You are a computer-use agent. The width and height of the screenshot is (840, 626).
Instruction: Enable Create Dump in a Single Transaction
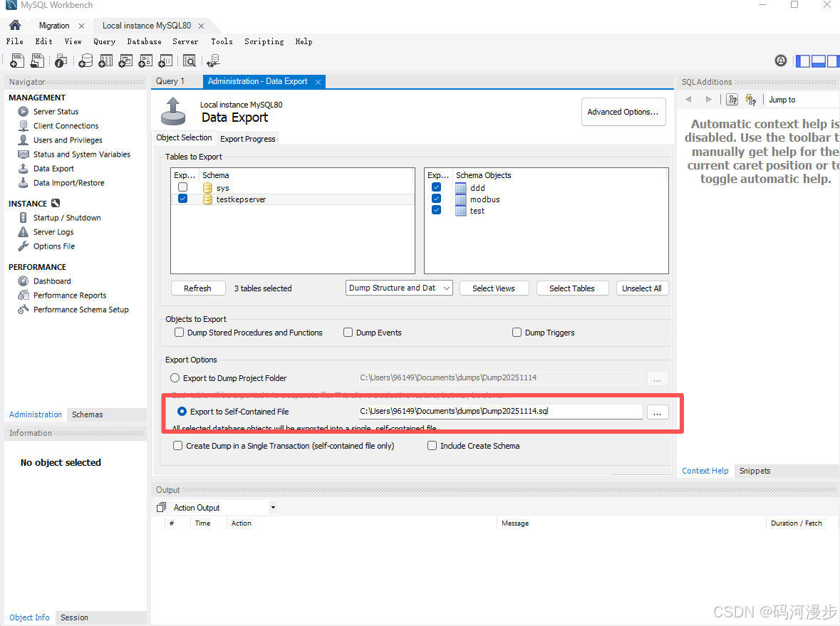point(178,446)
